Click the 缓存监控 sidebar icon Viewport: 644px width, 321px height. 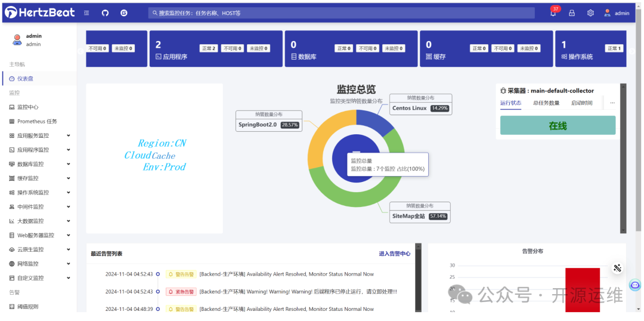pos(12,178)
